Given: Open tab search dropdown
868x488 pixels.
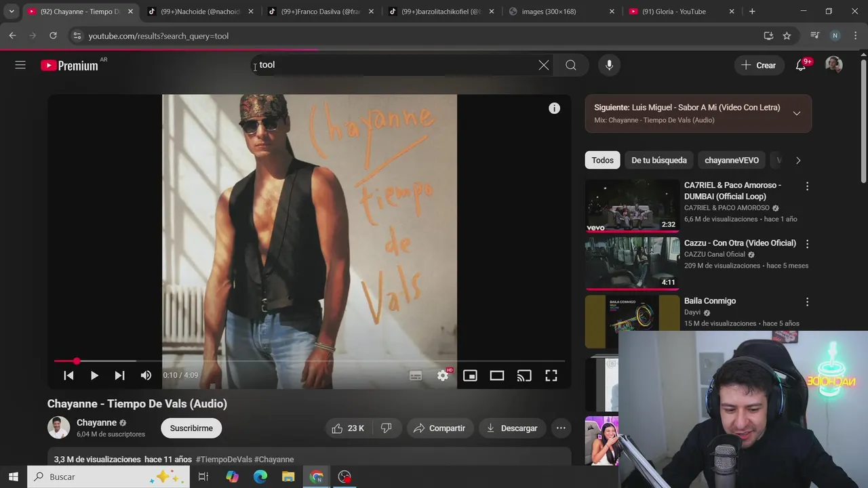Looking at the screenshot, I should (x=12, y=12).
